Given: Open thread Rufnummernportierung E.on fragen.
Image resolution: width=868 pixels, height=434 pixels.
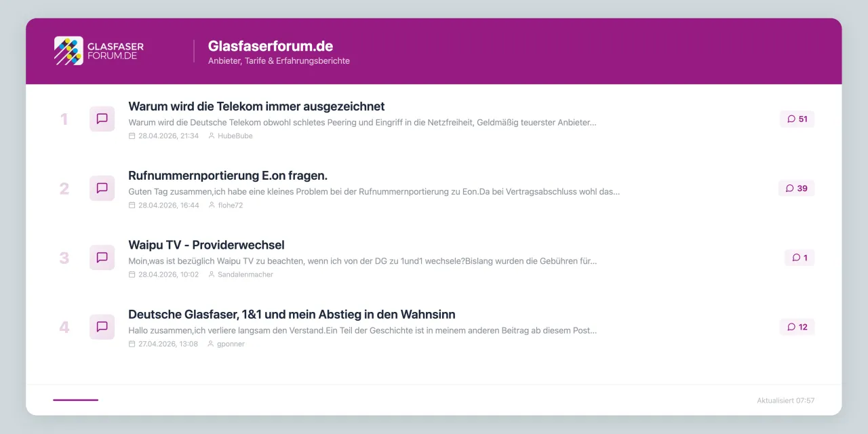Looking at the screenshot, I should [228, 176].
